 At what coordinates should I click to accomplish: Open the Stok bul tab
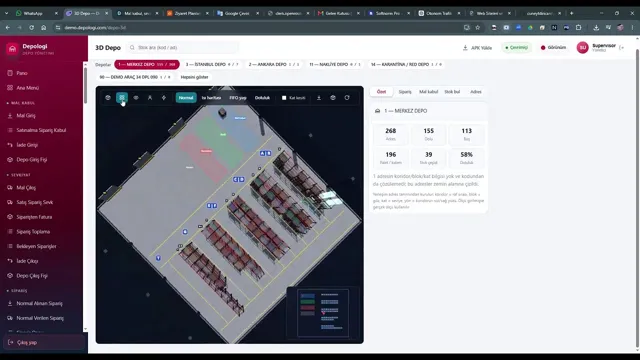tap(452, 92)
